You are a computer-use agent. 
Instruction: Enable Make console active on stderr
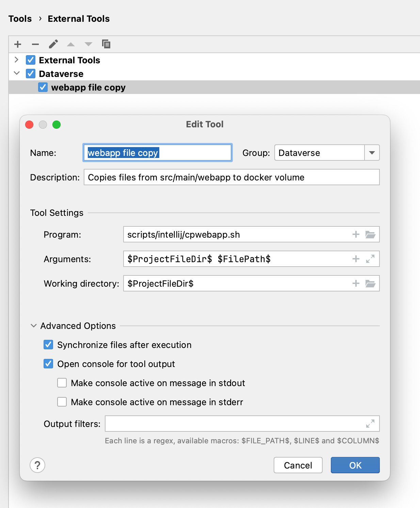(62, 402)
